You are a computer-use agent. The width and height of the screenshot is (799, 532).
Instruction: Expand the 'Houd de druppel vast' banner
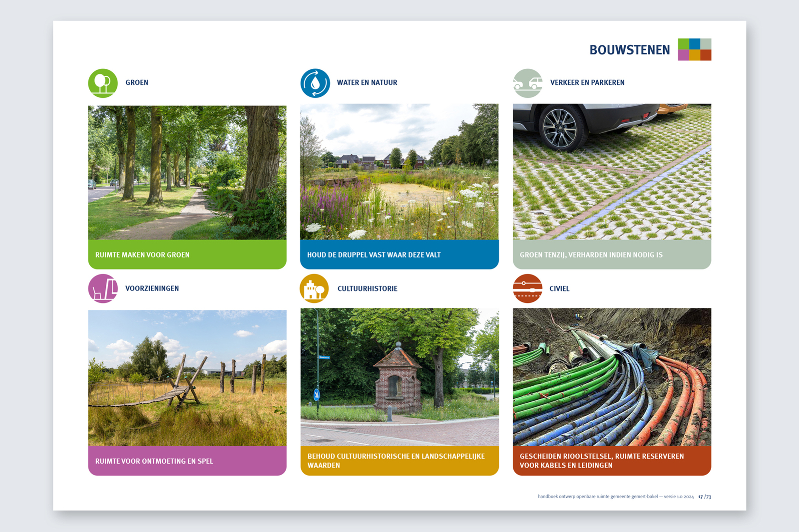tap(399, 255)
